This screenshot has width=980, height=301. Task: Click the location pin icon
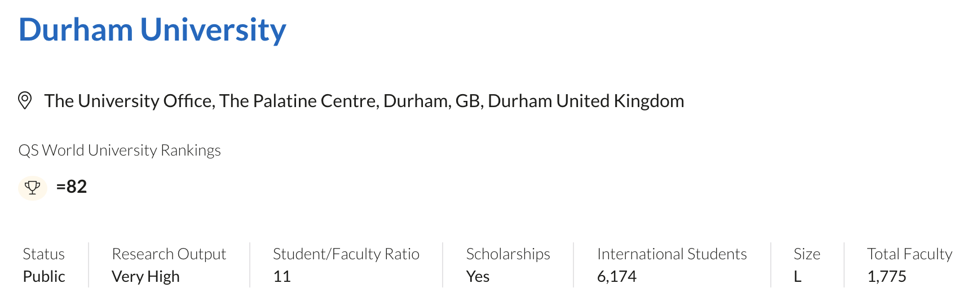(25, 101)
